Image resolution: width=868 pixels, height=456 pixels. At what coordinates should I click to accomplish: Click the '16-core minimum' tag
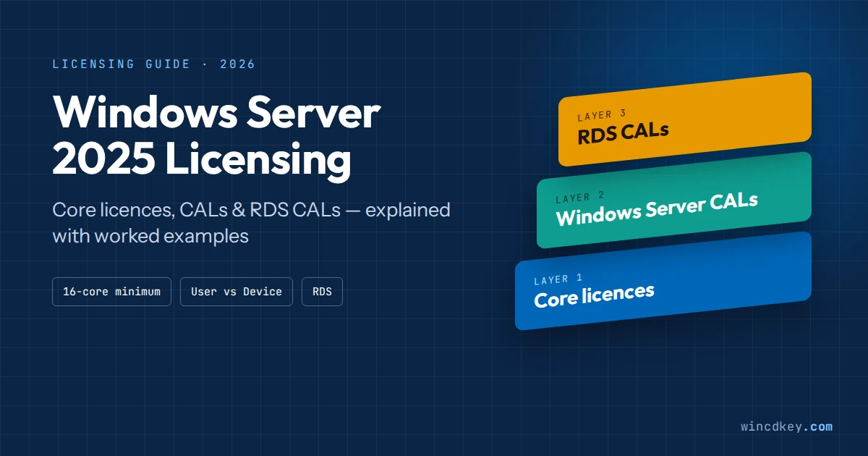coord(111,292)
